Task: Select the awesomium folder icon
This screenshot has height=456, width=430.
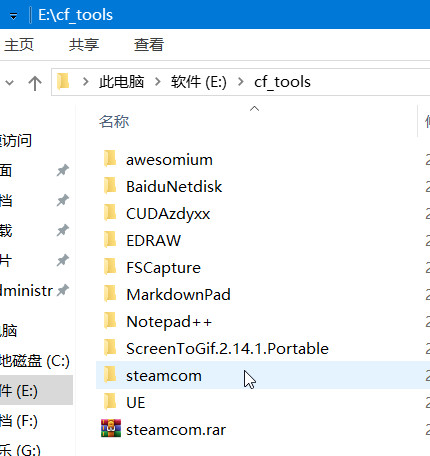Action: tap(110, 159)
